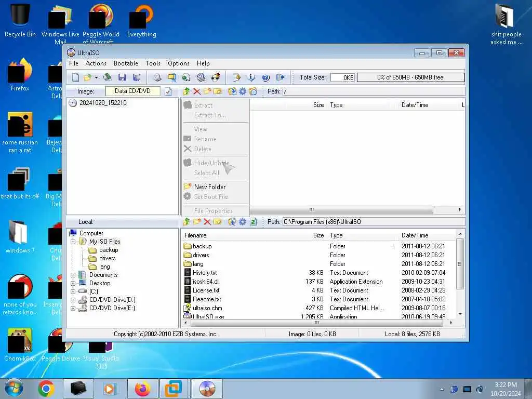Click the Save floppy disk icon

(122, 77)
